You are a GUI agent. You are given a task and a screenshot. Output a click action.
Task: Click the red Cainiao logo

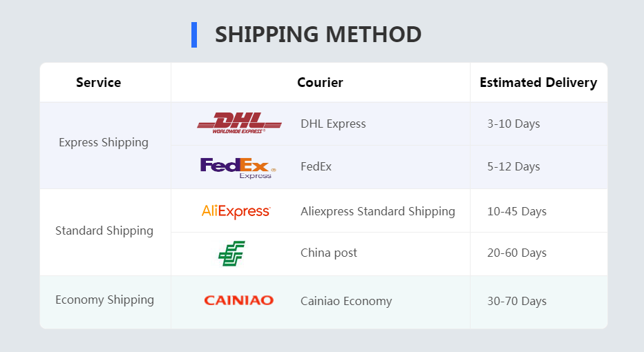point(238,300)
